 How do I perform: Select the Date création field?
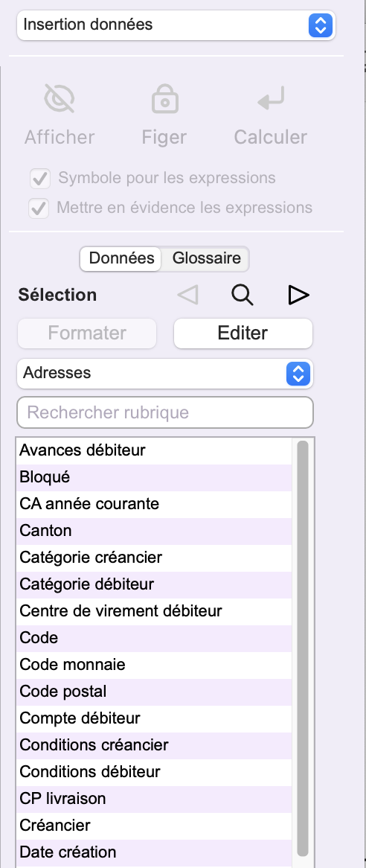(154, 852)
